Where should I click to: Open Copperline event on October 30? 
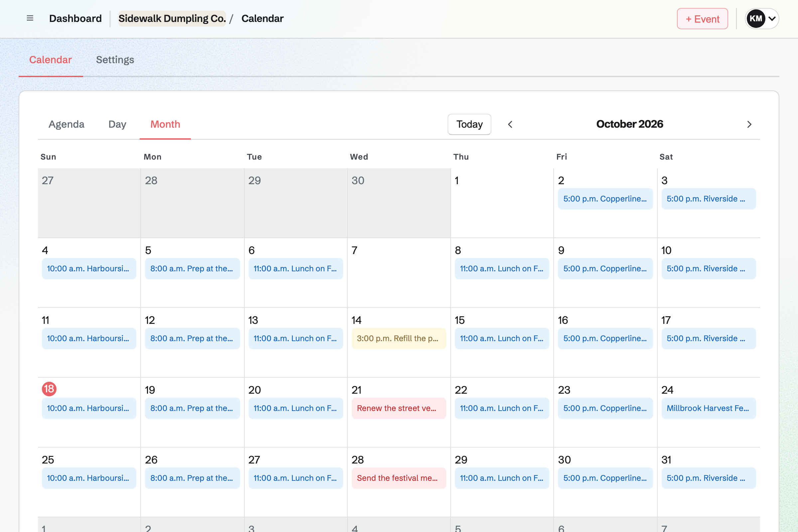[x=605, y=478]
